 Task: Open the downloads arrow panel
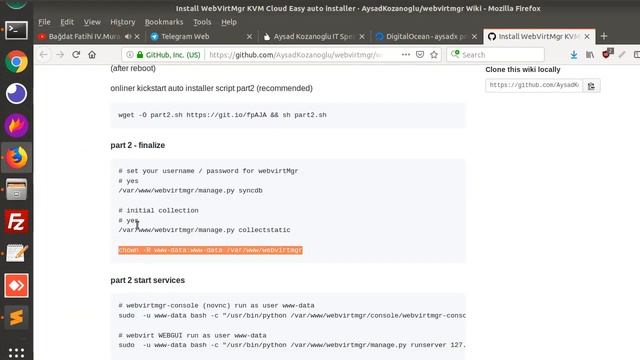point(573,55)
